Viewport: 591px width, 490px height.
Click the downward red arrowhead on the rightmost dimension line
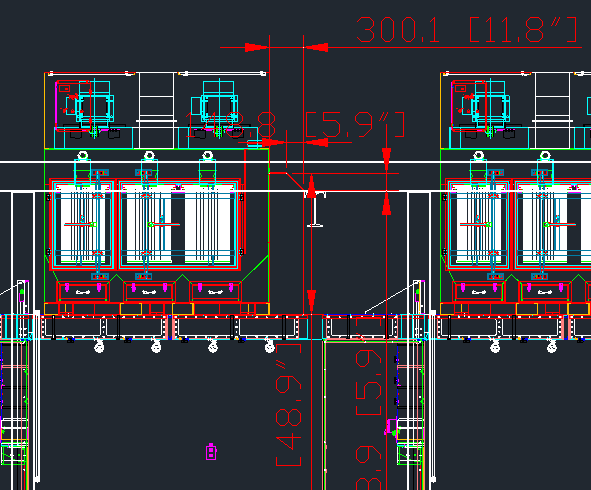point(386,159)
